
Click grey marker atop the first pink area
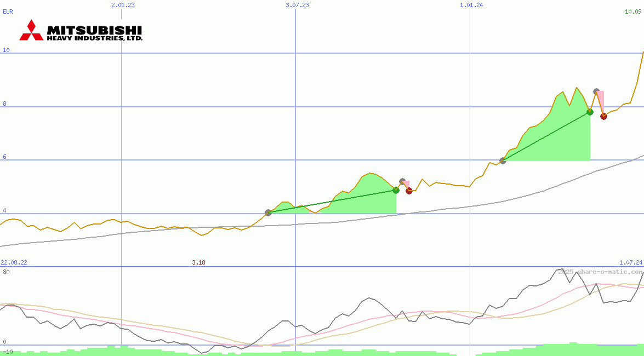[x=402, y=181]
